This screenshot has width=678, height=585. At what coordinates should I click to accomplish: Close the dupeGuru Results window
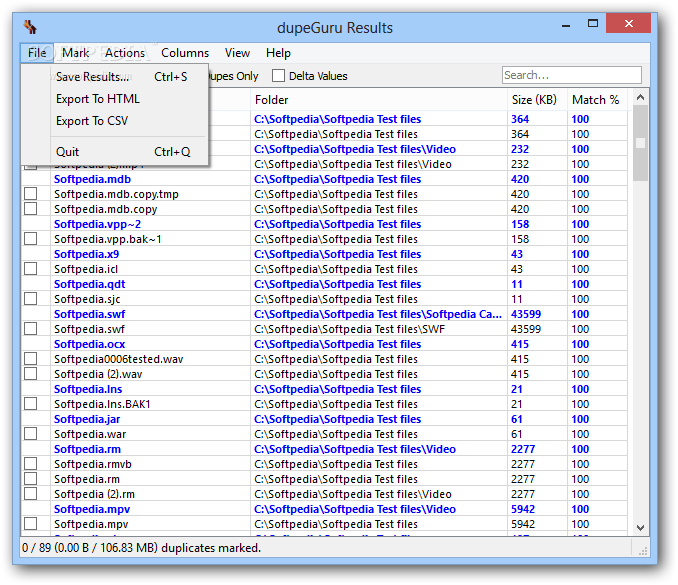pos(628,23)
